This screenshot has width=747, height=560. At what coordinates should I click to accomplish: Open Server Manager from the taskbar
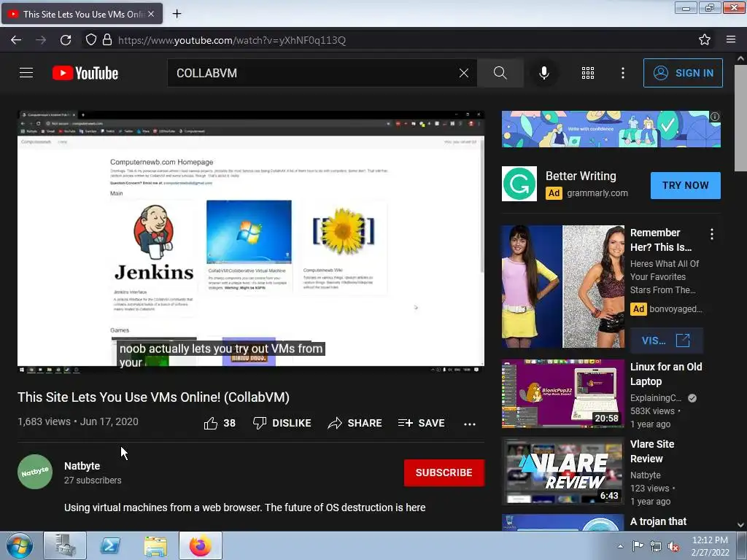click(x=65, y=545)
